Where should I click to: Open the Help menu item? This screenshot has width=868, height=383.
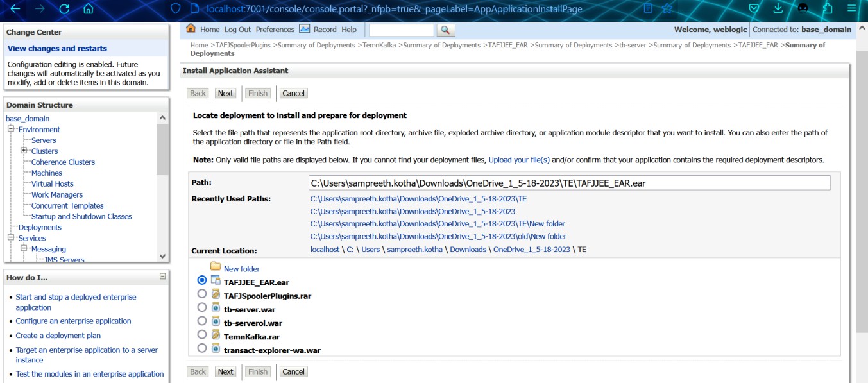pyautogui.click(x=349, y=30)
